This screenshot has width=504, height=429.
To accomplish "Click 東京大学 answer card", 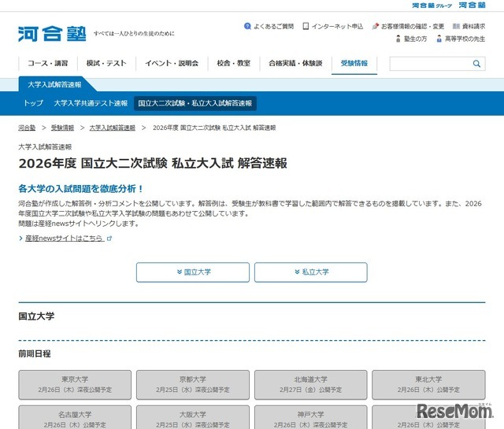I will click(75, 385).
